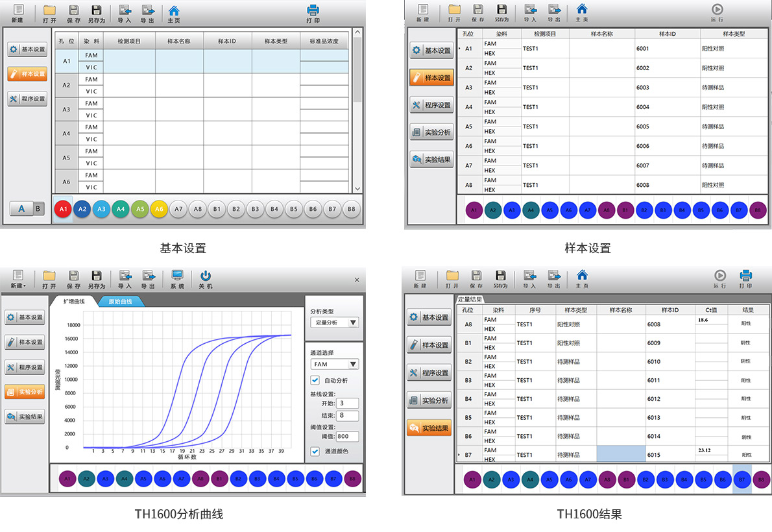Click the 打印 printer icon beside 运行
The width and height of the screenshot is (772, 532).
coord(745,278)
